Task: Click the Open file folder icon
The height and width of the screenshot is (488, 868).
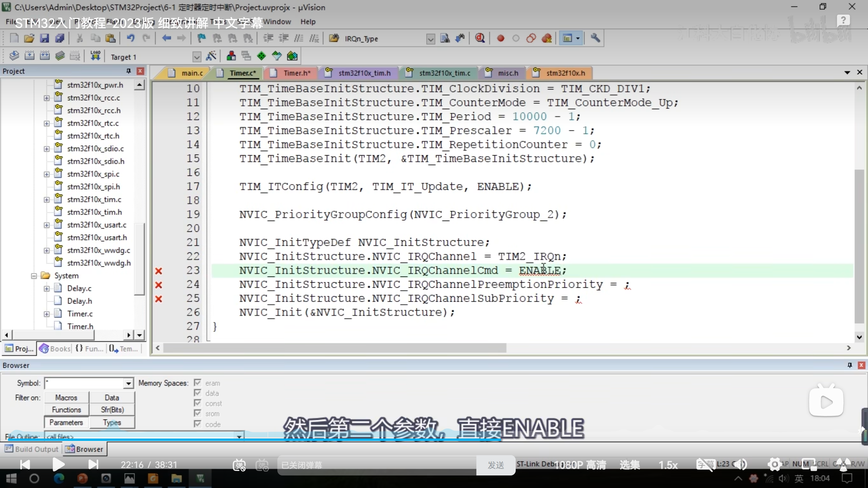Action: (x=29, y=38)
